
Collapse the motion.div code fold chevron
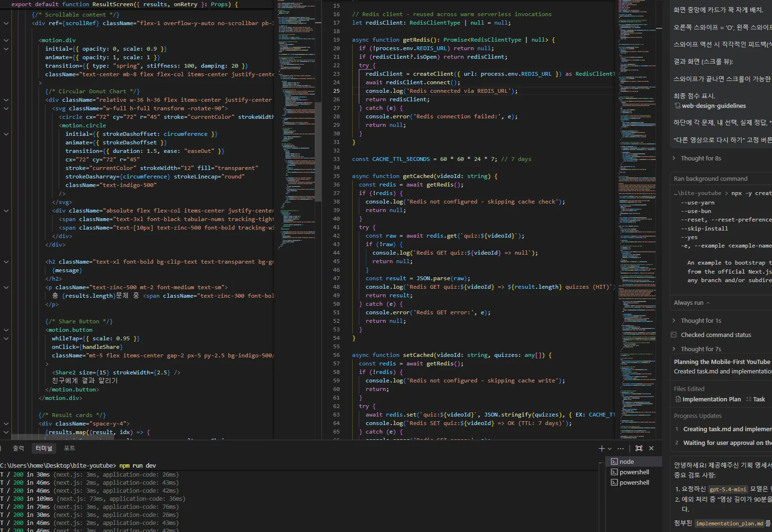(6, 40)
